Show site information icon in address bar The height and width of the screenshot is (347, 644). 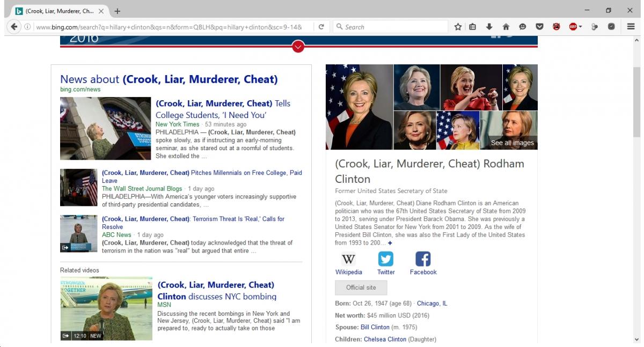27,27
